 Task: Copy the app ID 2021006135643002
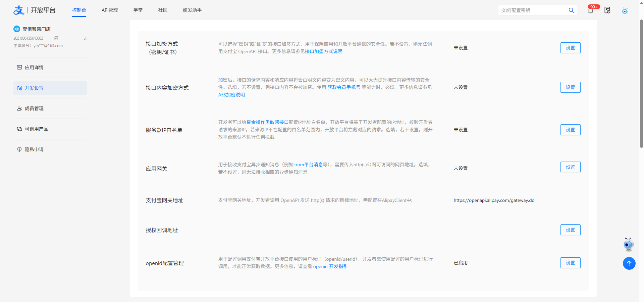pyautogui.click(x=56, y=38)
